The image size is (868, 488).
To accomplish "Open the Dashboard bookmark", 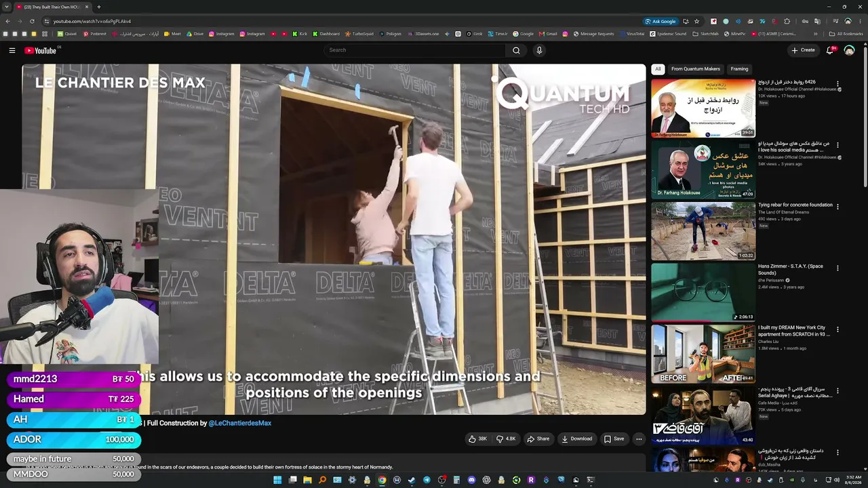I will pos(326,34).
